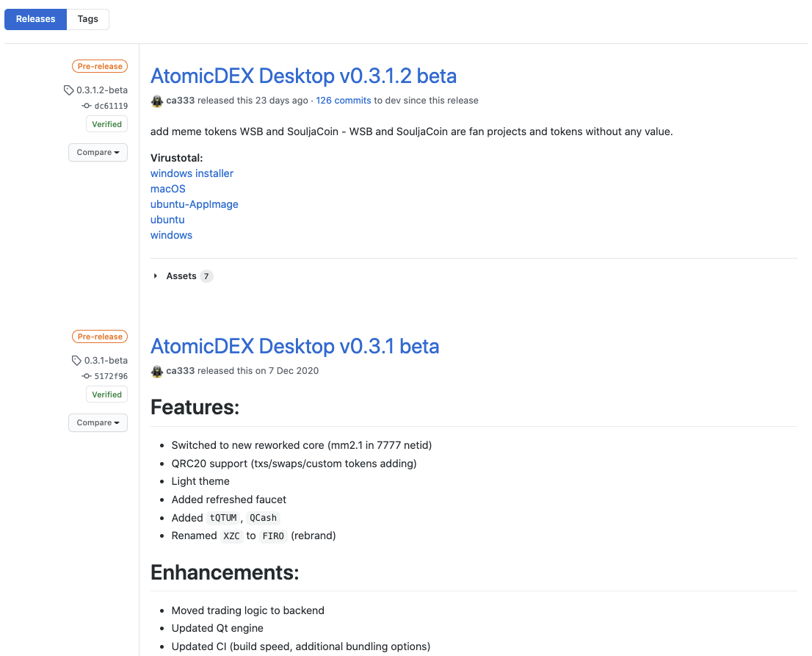This screenshot has width=812, height=656.
Task: Switch to the Tags tab
Action: (x=87, y=19)
